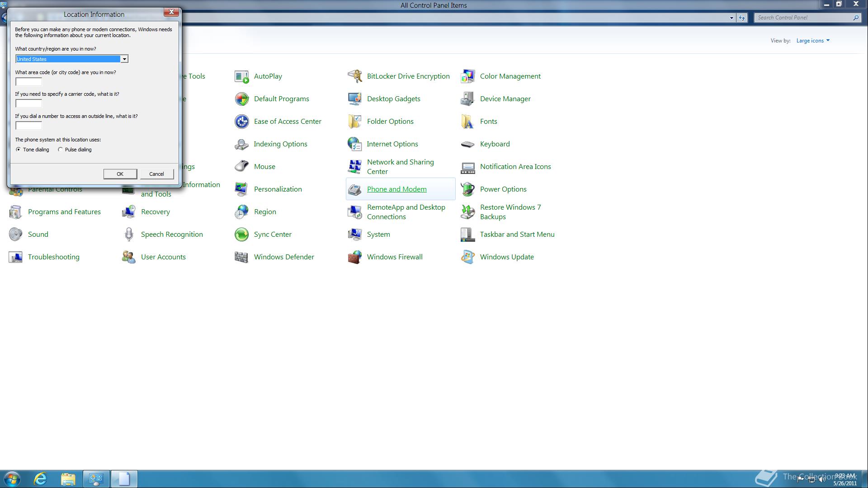Click Taskbar and Start Menu link
Image resolution: width=868 pixels, height=488 pixels.
(x=517, y=235)
